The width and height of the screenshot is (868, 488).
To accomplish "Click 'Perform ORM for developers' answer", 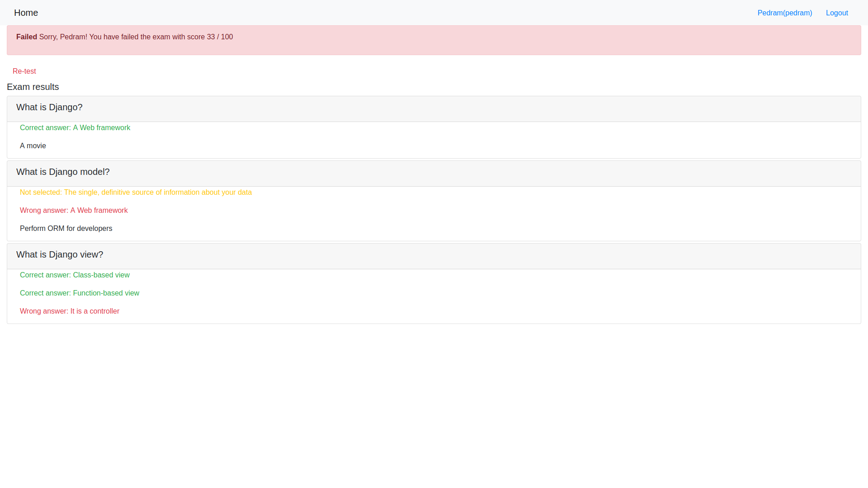I will (66, 228).
